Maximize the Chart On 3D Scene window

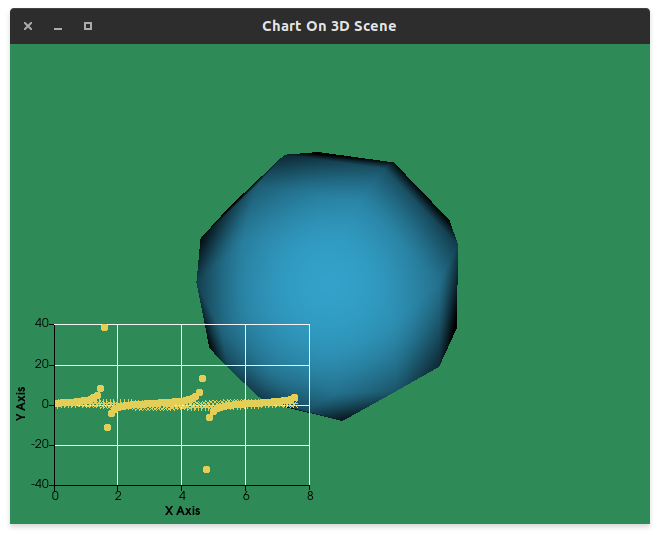click(x=88, y=26)
